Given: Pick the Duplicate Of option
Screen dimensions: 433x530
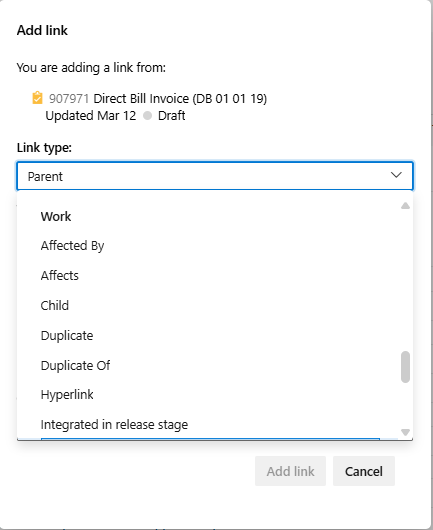Looking at the screenshot, I should pyautogui.click(x=75, y=366).
